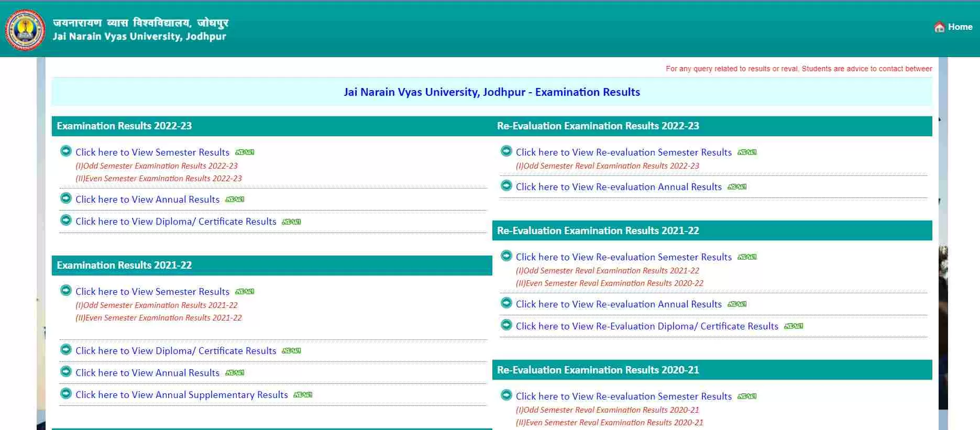Open Odd Semester Reval Examination Results 2022-23
Screen dimensions: 980x430
[608, 166]
